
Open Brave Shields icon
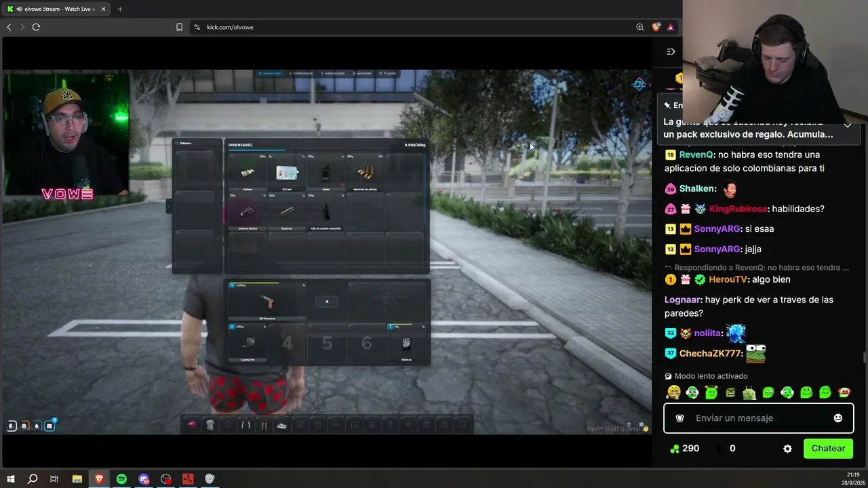(656, 27)
